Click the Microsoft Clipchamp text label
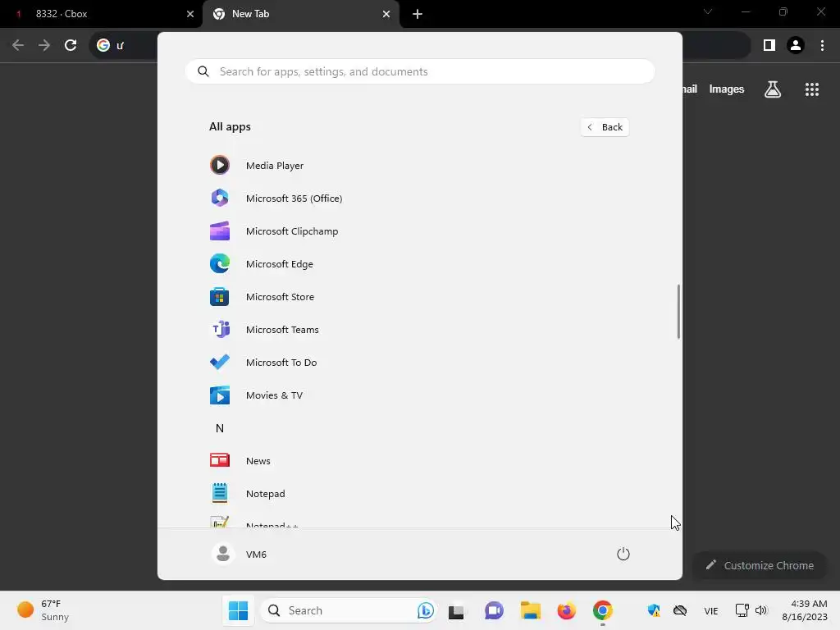 coord(292,231)
